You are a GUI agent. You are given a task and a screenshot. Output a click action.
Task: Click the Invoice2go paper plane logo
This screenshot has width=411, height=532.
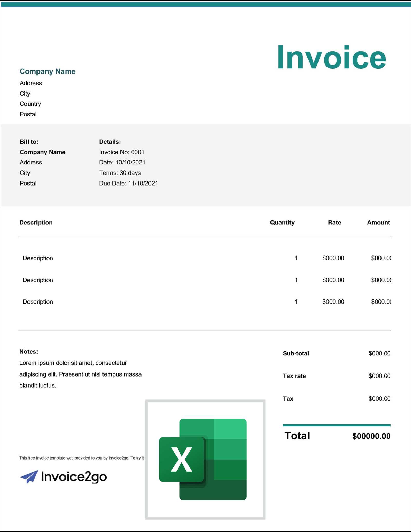pyautogui.click(x=29, y=477)
